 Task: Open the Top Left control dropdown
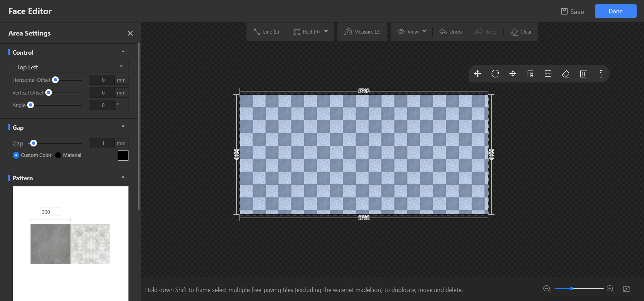(70, 67)
